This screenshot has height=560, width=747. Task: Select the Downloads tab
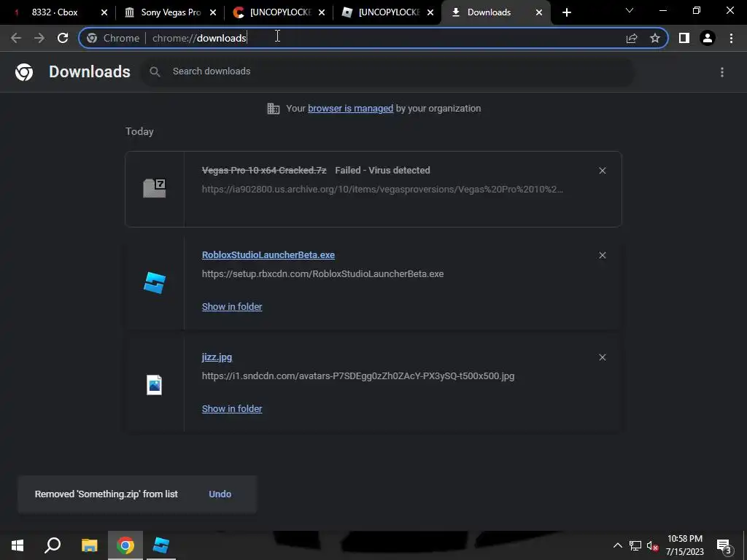[x=488, y=12]
